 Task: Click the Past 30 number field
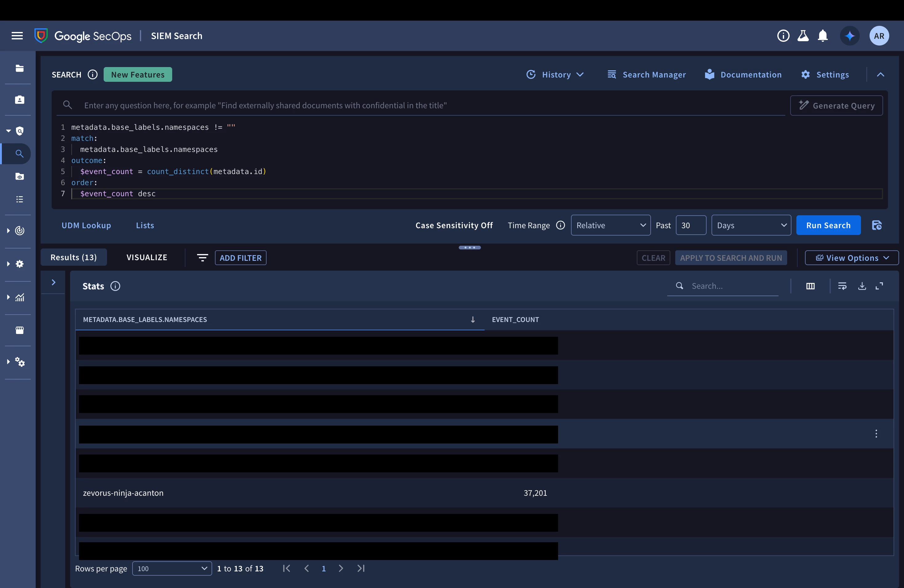pyautogui.click(x=691, y=225)
